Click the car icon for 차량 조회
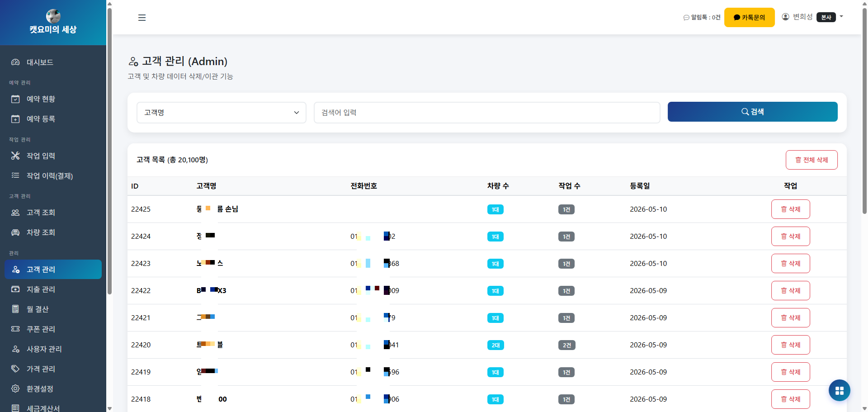The width and height of the screenshot is (868, 412). click(15, 232)
